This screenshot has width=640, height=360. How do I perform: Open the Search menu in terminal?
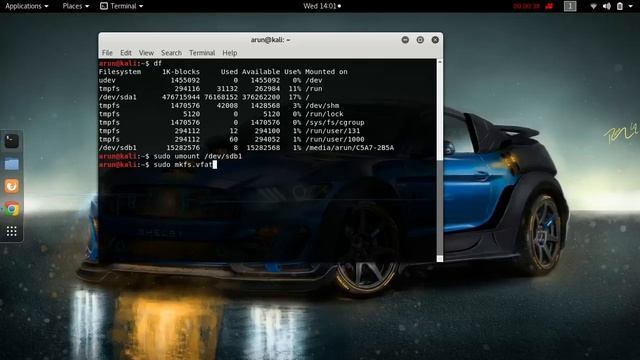tap(171, 53)
